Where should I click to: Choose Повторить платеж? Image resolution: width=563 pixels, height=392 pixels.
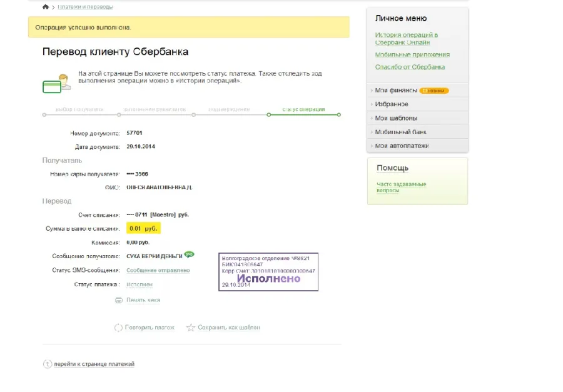pyautogui.click(x=150, y=328)
